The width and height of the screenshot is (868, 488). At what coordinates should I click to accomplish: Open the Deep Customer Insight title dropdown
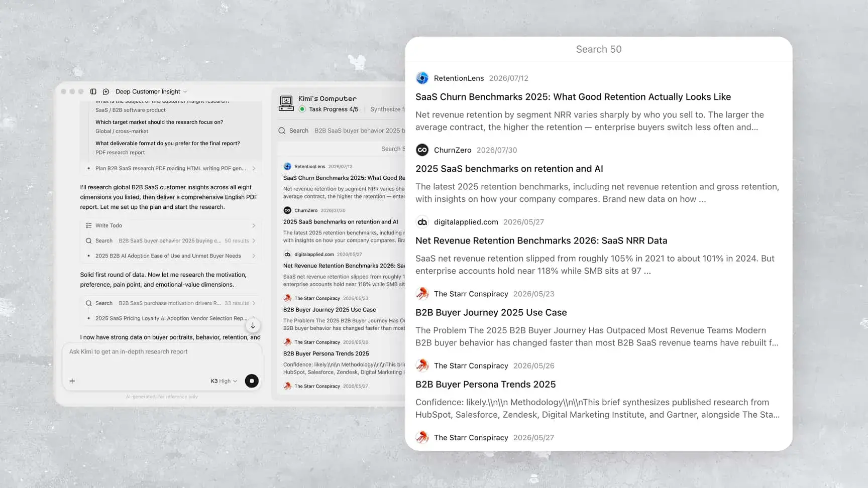click(x=151, y=91)
